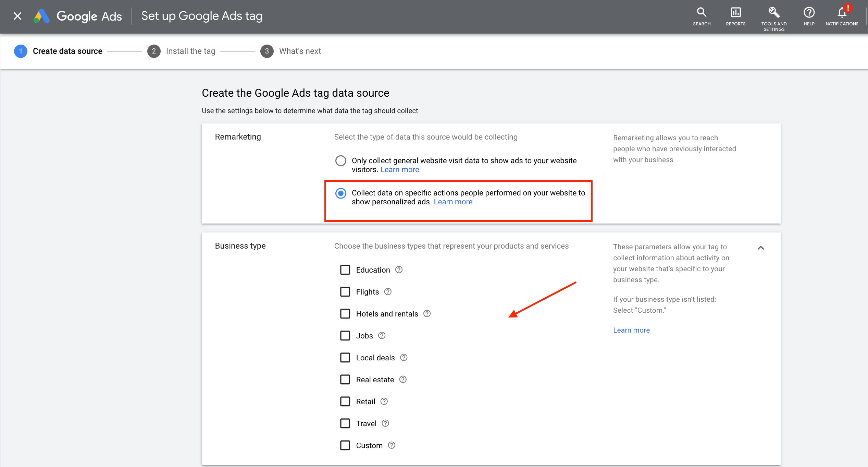
Task: Open the Search icon in header
Action: pos(702,16)
